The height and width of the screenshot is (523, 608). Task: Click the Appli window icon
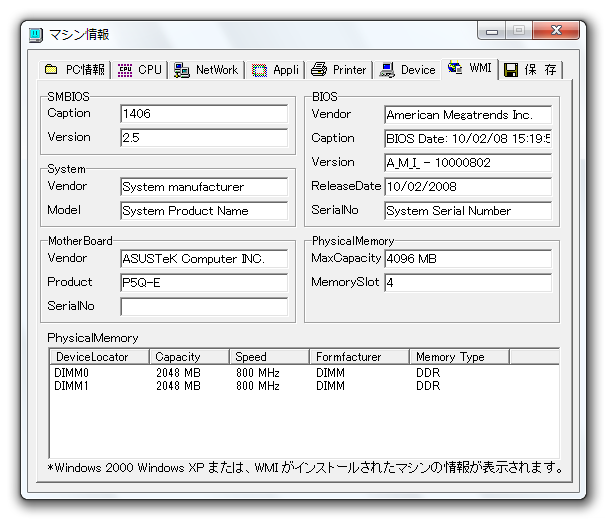(259, 70)
